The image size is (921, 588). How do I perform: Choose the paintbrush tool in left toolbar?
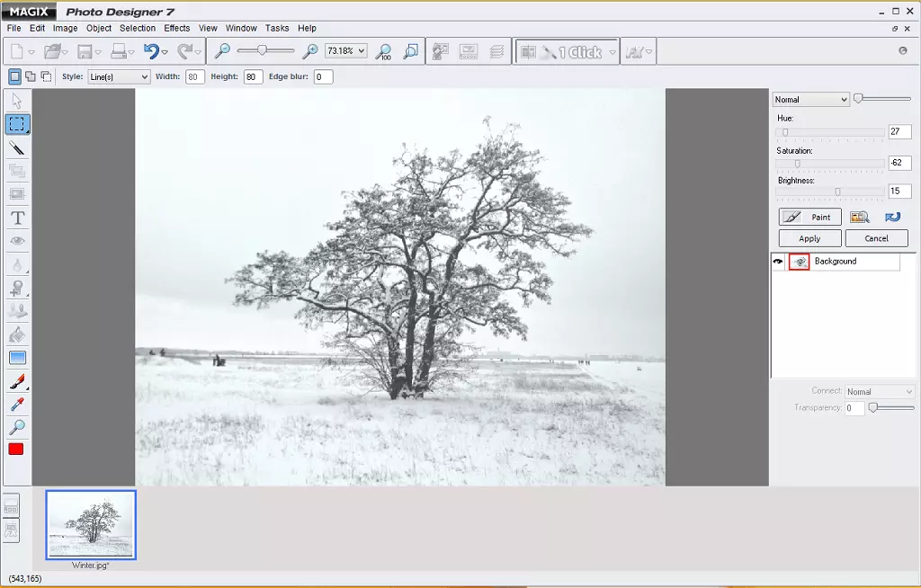point(17,381)
